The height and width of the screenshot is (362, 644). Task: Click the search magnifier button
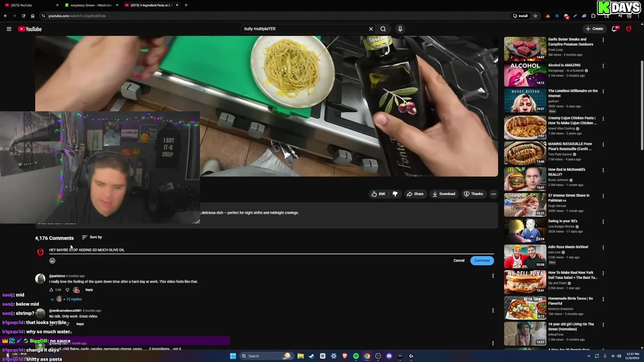(x=383, y=29)
